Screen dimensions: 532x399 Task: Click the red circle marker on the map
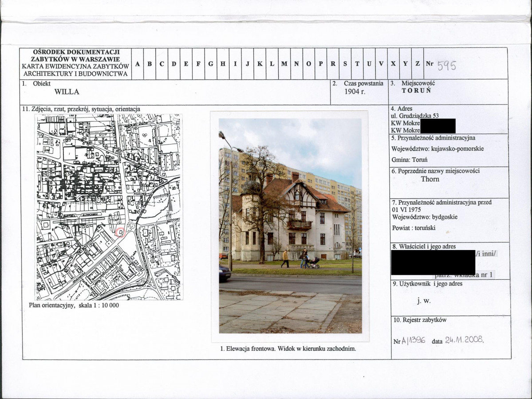click(120, 233)
